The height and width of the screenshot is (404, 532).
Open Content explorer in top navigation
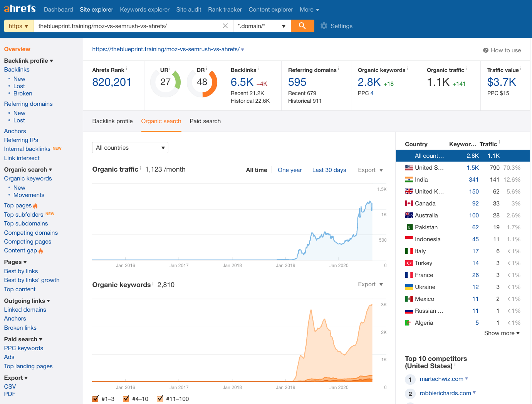coord(271,10)
